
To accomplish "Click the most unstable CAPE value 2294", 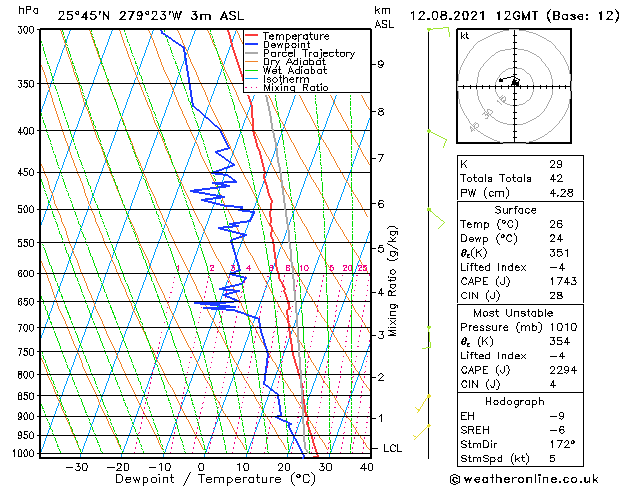I will click(563, 370).
